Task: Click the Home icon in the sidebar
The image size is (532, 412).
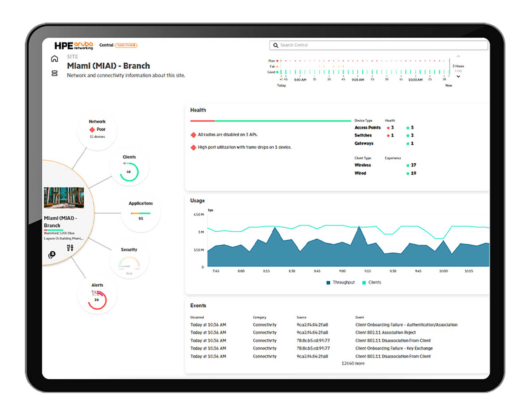Action: click(x=55, y=59)
